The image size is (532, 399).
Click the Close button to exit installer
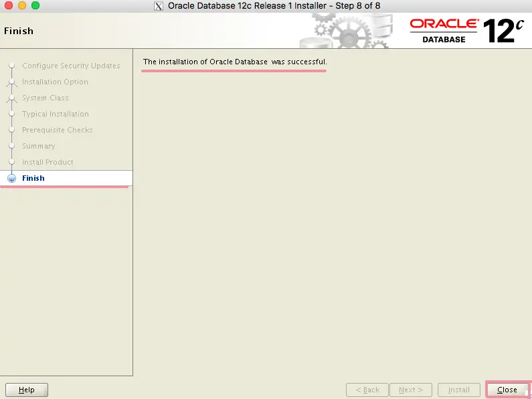click(x=507, y=390)
